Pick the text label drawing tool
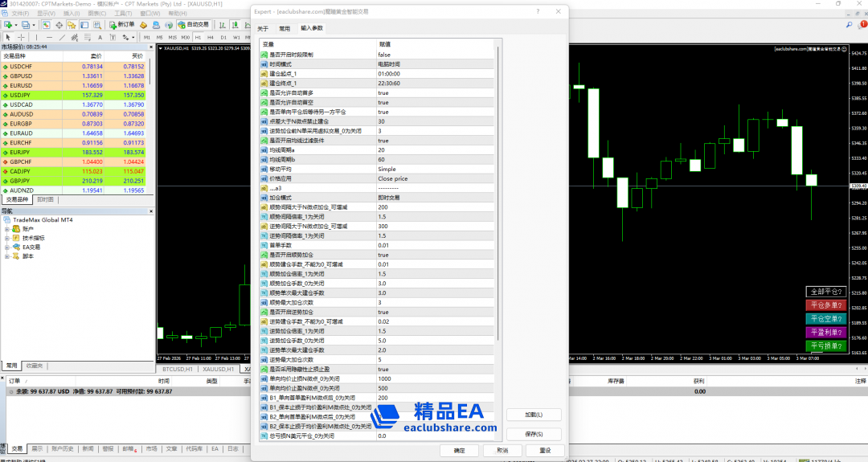Screen dimensions: 868x462 [100, 37]
